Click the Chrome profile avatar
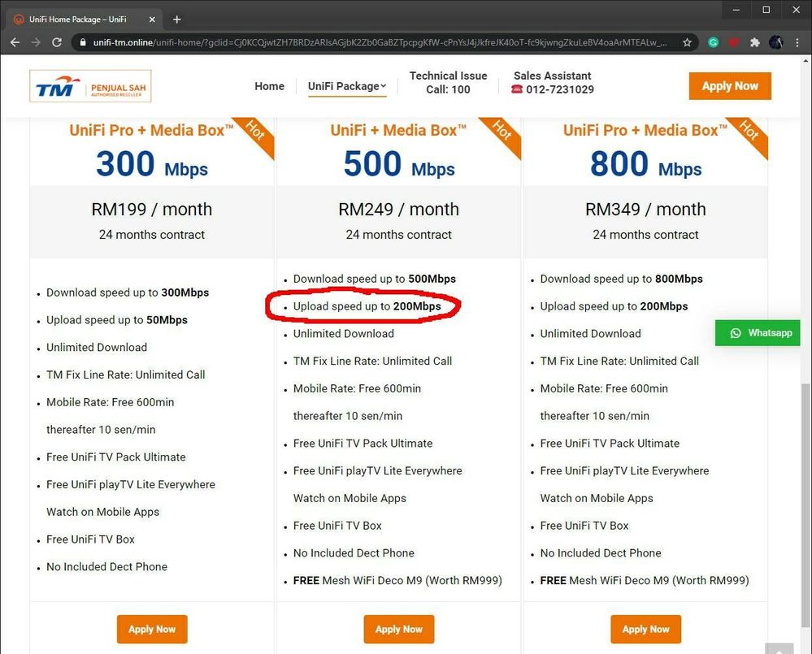812x654 pixels. tap(776, 42)
